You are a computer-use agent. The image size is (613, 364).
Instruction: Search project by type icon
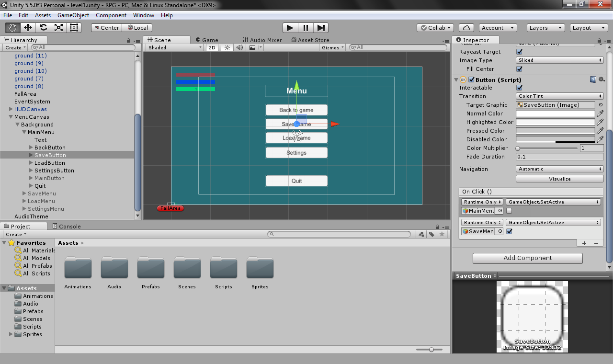pos(421,234)
